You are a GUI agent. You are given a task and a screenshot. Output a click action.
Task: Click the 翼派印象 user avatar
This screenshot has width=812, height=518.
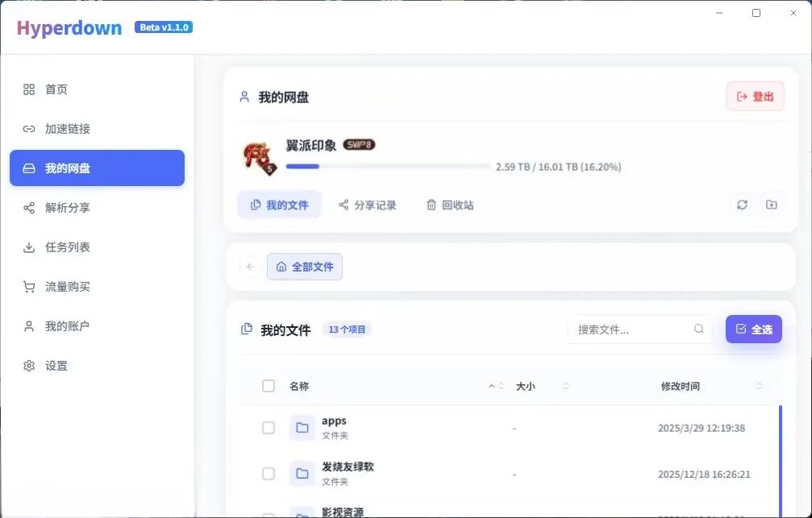[x=259, y=157]
